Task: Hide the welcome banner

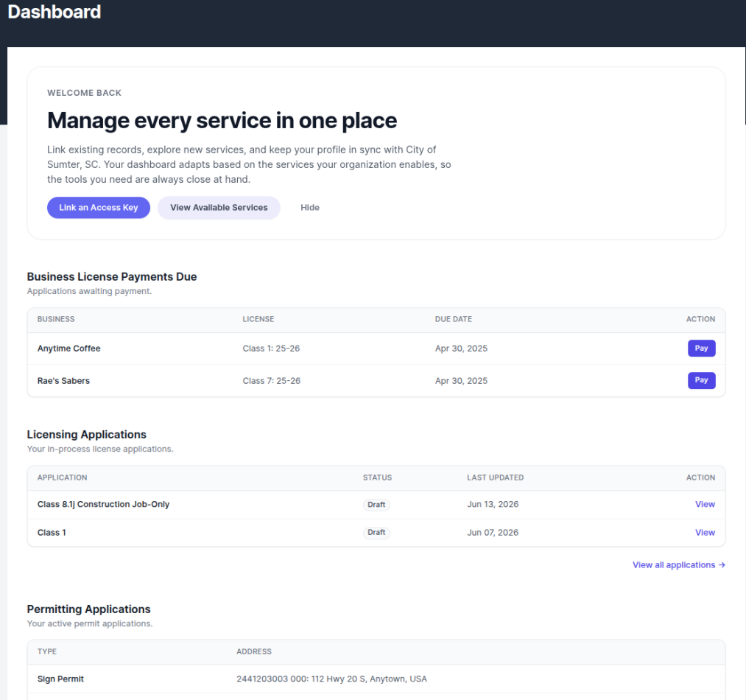Action: 310,208
